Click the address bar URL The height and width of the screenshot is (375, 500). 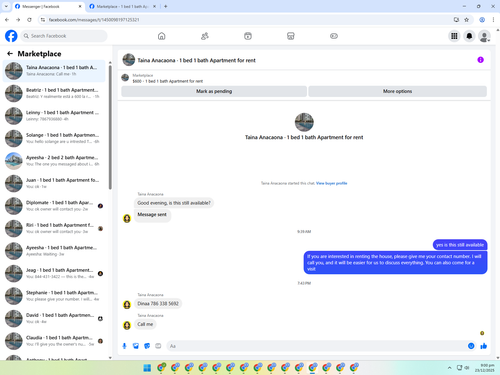pos(94,20)
